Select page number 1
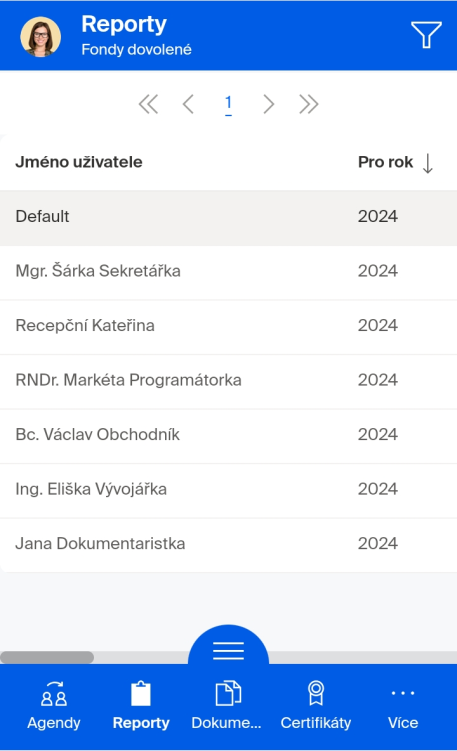The width and height of the screenshot is (457, 751). (x=228, y=104)
